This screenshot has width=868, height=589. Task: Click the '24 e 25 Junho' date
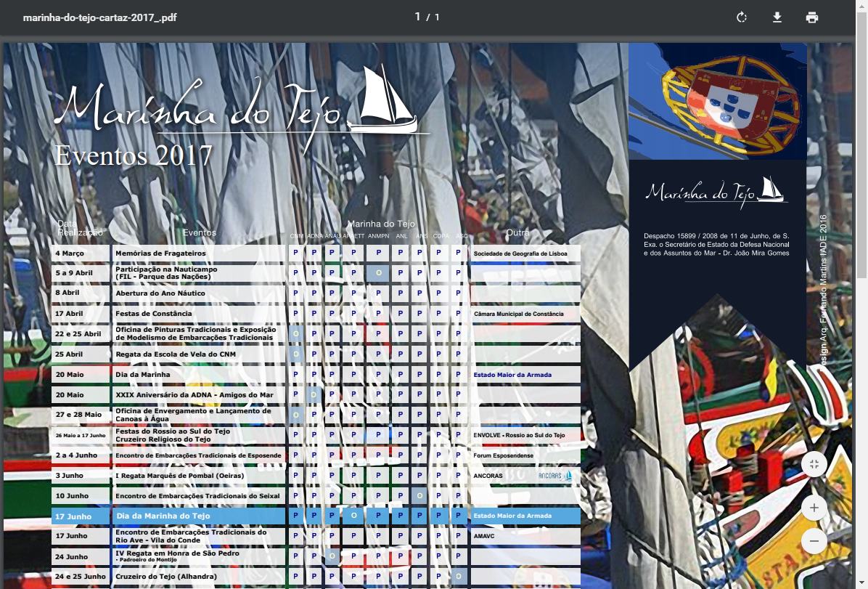tap(81, 576)
